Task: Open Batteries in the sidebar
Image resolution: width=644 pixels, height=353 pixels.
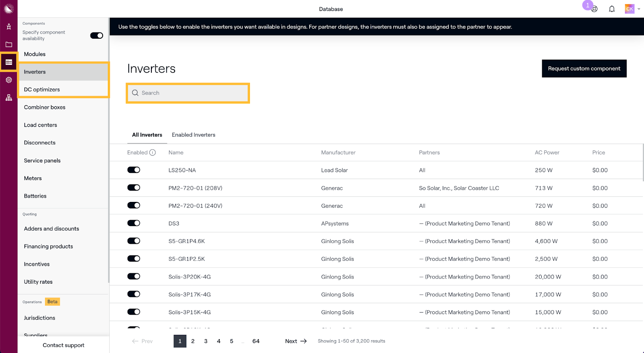Action: point(63,196)
